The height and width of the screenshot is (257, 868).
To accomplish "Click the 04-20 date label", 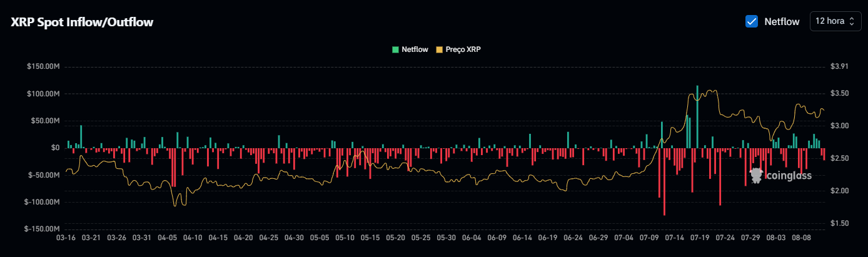I will pyautogui.click(x=243, y=238).
